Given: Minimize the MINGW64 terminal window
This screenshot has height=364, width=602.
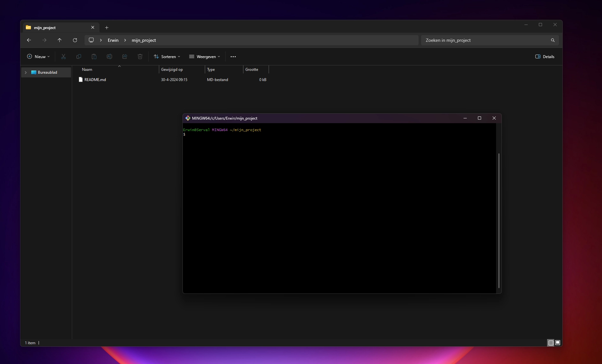Looking at the screenshot, I should click(465, 118).
